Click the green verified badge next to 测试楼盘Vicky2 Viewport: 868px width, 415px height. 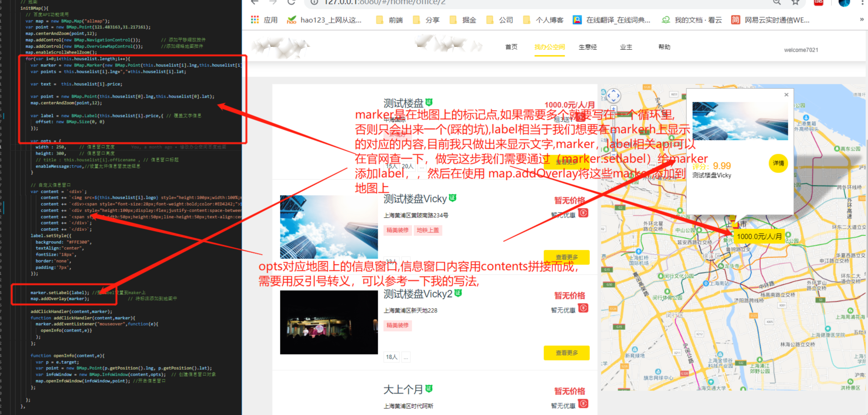[x=458, y=293]
